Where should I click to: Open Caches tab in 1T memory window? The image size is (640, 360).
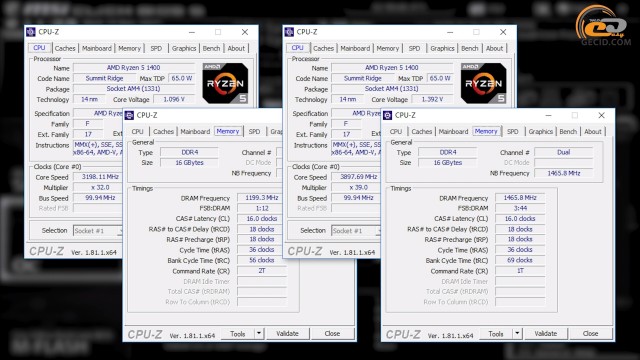(422, 131)
